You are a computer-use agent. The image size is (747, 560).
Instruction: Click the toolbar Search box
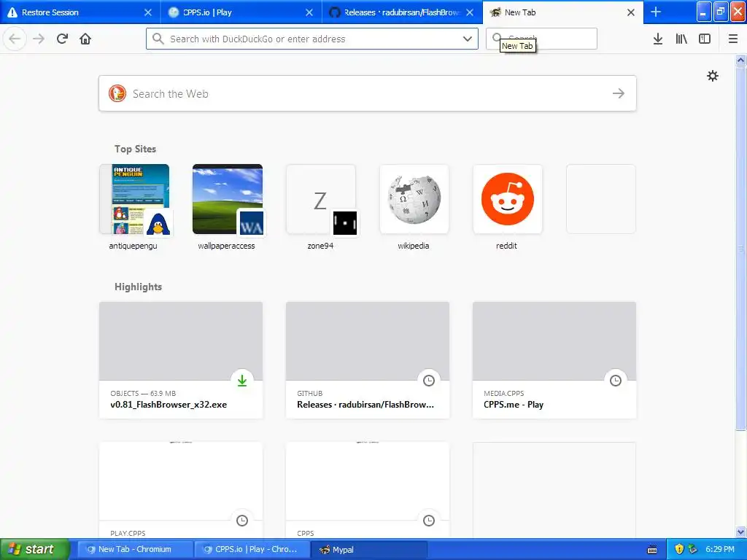pos(541,39)
